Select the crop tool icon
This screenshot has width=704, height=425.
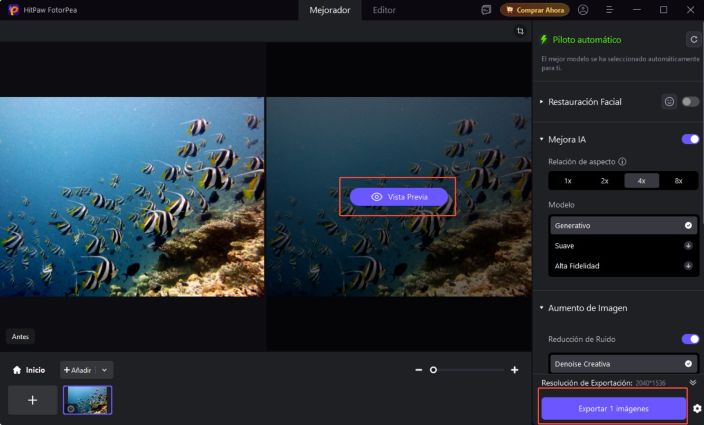coord(520,31)
